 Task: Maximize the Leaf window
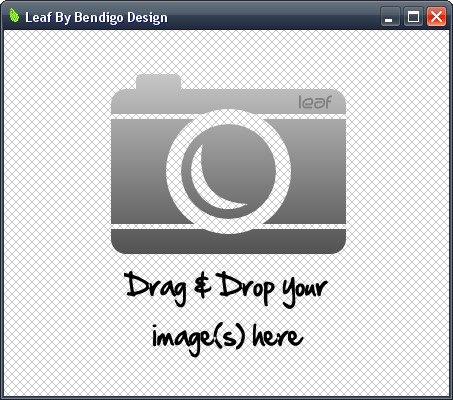[413, 16]
